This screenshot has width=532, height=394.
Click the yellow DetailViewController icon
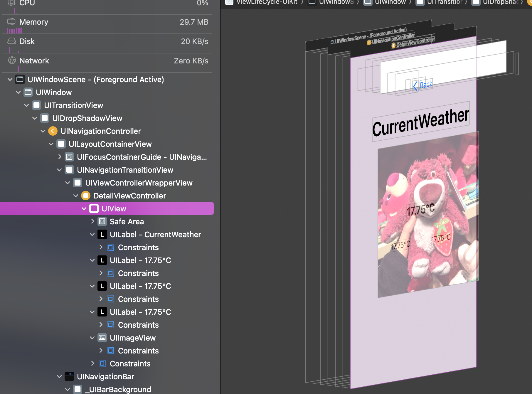point(85,196)
